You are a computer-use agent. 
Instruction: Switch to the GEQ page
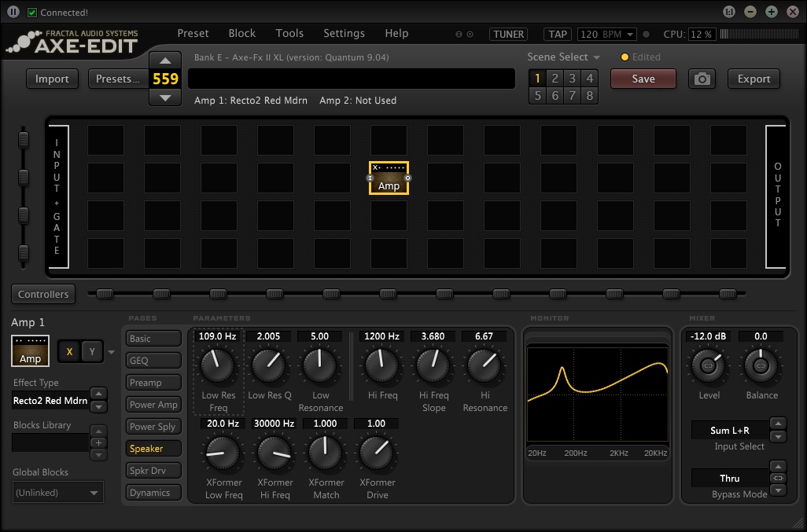coord(153,361)
